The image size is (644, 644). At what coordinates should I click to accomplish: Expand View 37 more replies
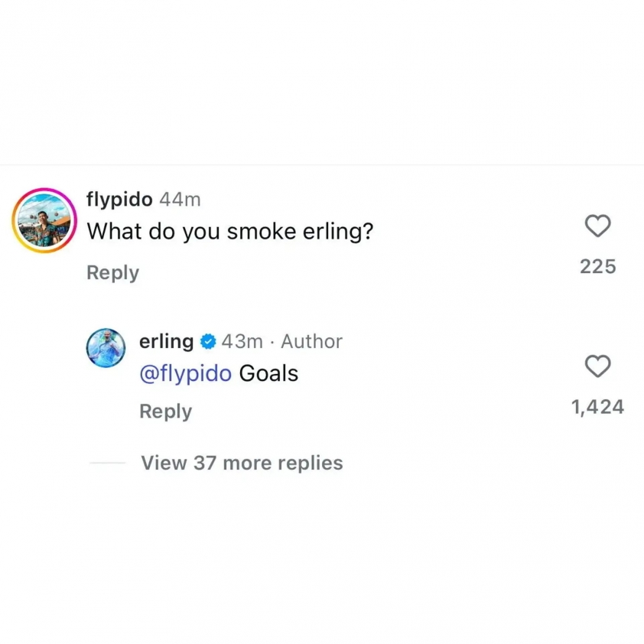click(x=242, y=463)
